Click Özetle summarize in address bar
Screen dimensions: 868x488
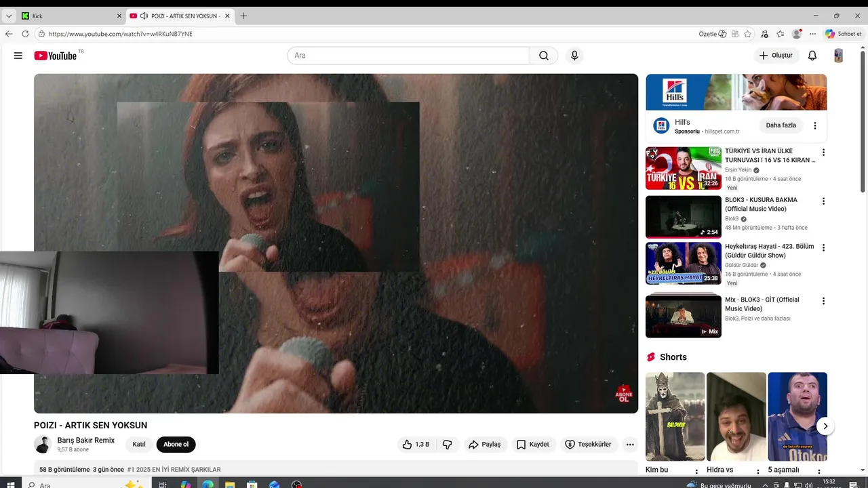[712, 34]
